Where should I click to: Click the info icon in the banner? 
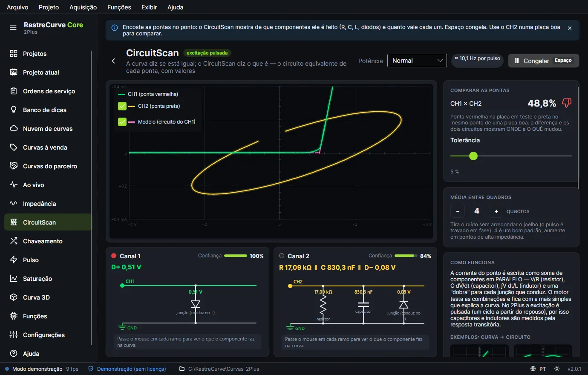pos(115,28)
